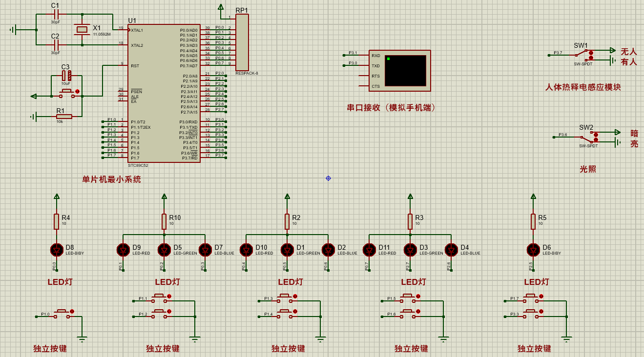Click the U1 STC89C52 microcontroller body
The width and height of the screenshot is (644, 357).
pos(164,93)
